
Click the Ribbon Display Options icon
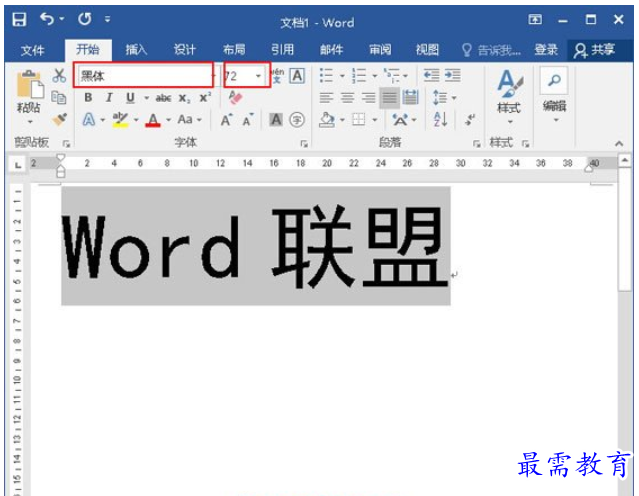pyautogui.click(x=535, y=19)
